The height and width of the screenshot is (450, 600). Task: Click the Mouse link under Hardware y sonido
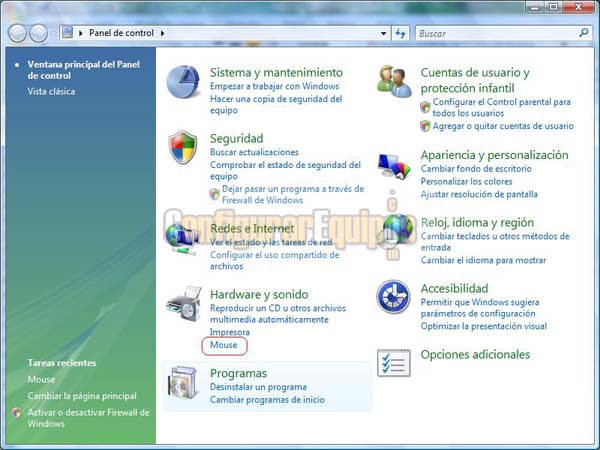click(x=223, y=345)
